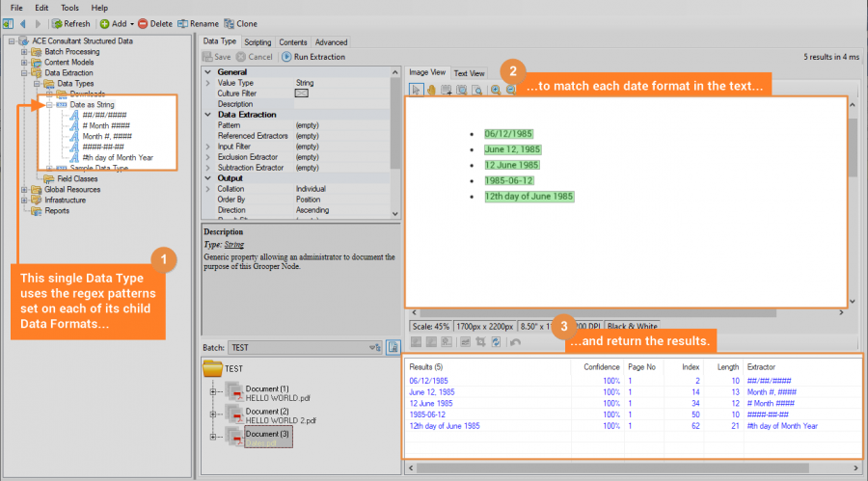Screen dimensions: 868x481
Task: Click the Run Extraction button
Action: tap(312, 57)
